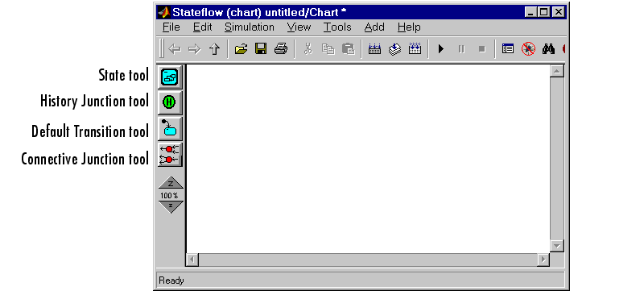Open the Simulation menu
Image resolution: width=644 pixels, height=295 pixels.
click(250, 27)
